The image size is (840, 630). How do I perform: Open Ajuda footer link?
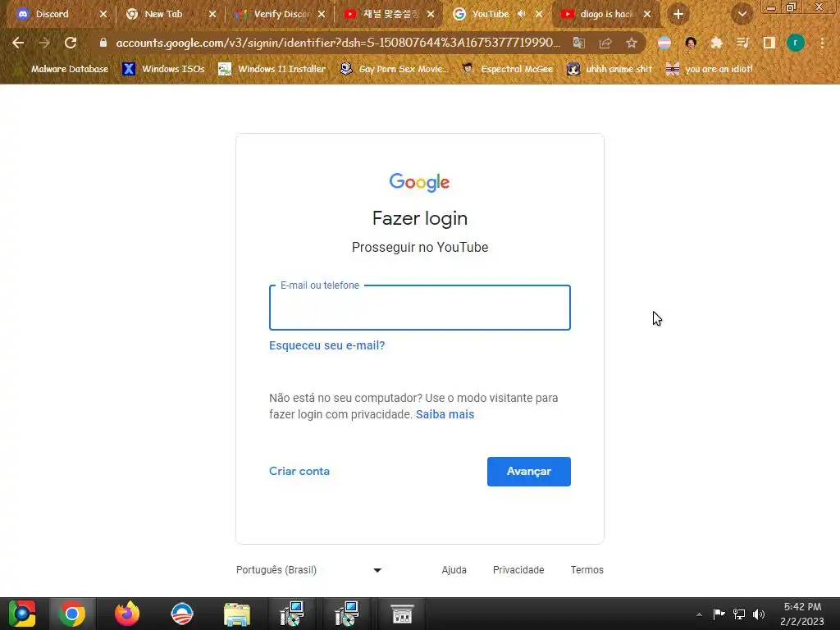pyautogui.click(x=454, y=570)
